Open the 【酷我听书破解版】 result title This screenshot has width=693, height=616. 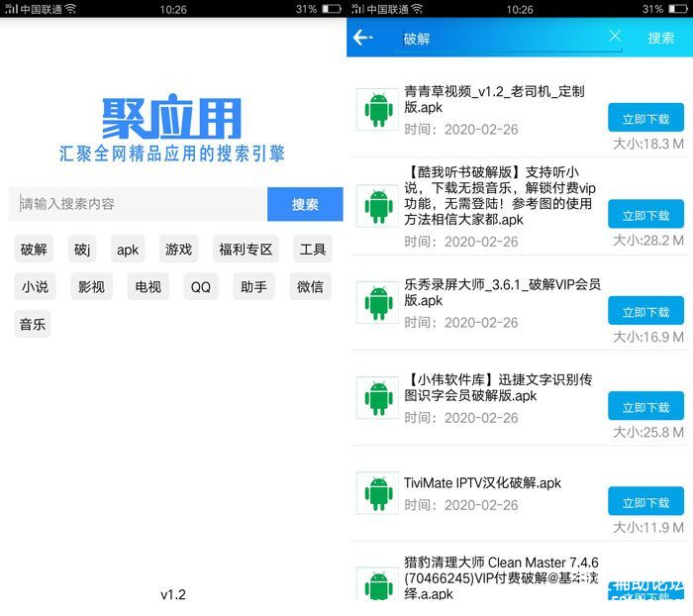pyautogui.click(x=500, y=195)
